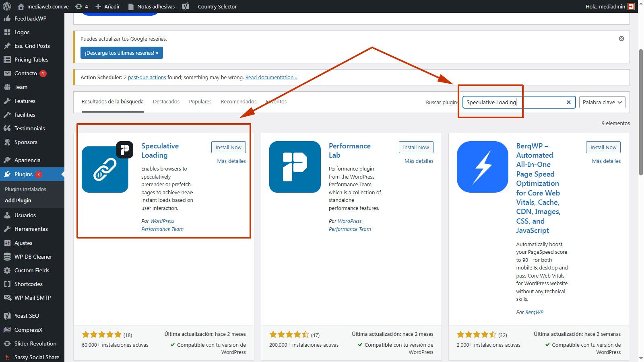Install the Performance Lab plugin now
Viewport: 644px width, 362px height.
pyautogui.click(x=416, y=147)
